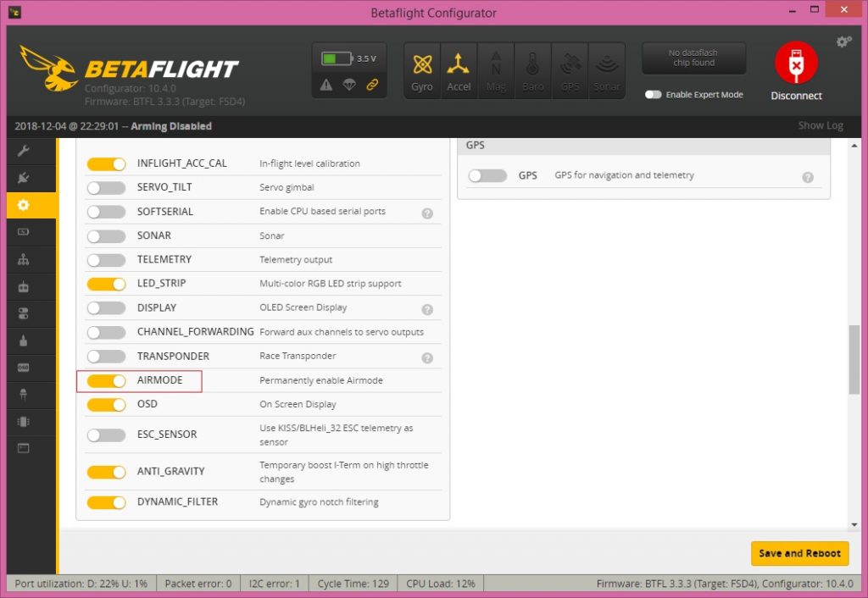This screenshot has height=598, width=868.
Task: Click Save and Reboot button
Action: tap(799, 553)
